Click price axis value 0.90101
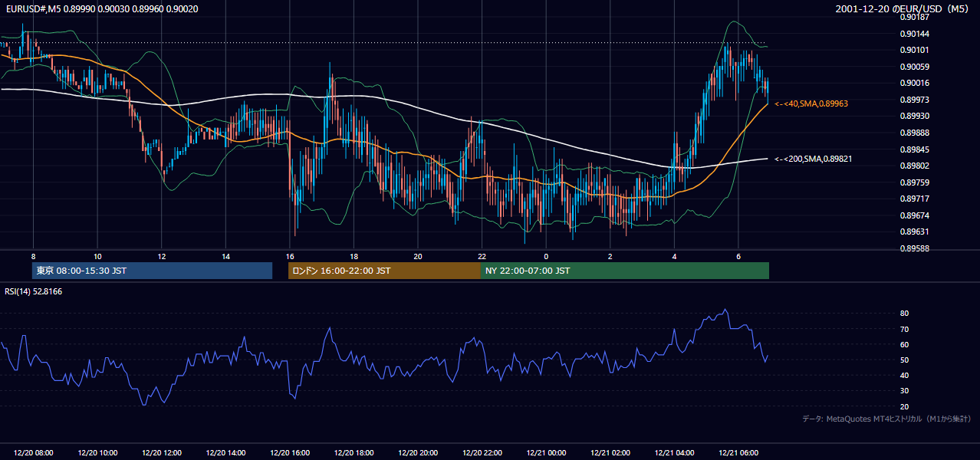The width and height of the screenshot is (980, 460). coord(914,50)
